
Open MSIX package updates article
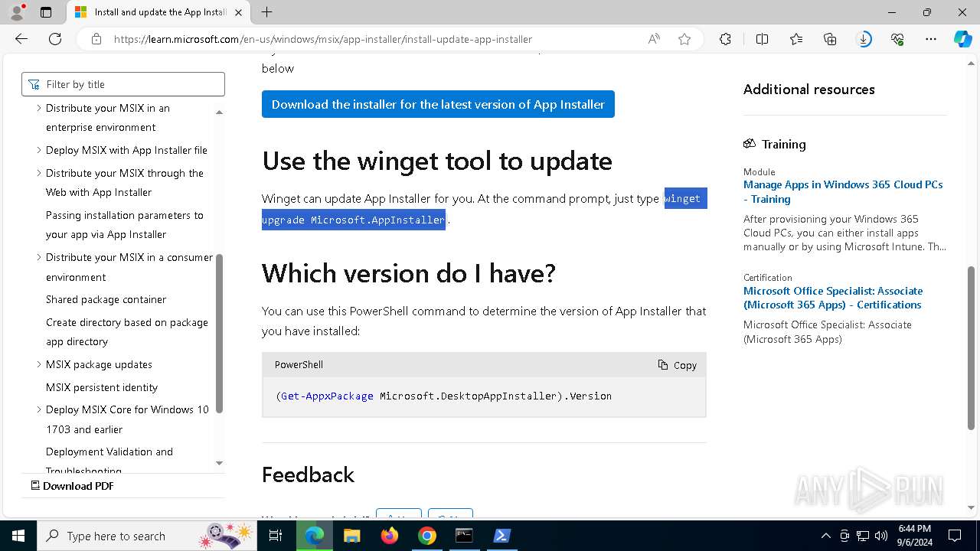coord(99,364)
